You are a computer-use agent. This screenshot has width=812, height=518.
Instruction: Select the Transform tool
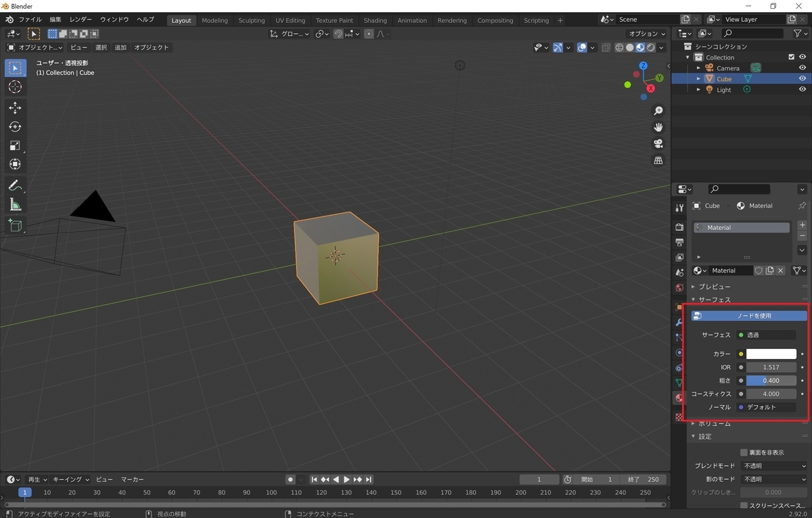tap(15, 164)
